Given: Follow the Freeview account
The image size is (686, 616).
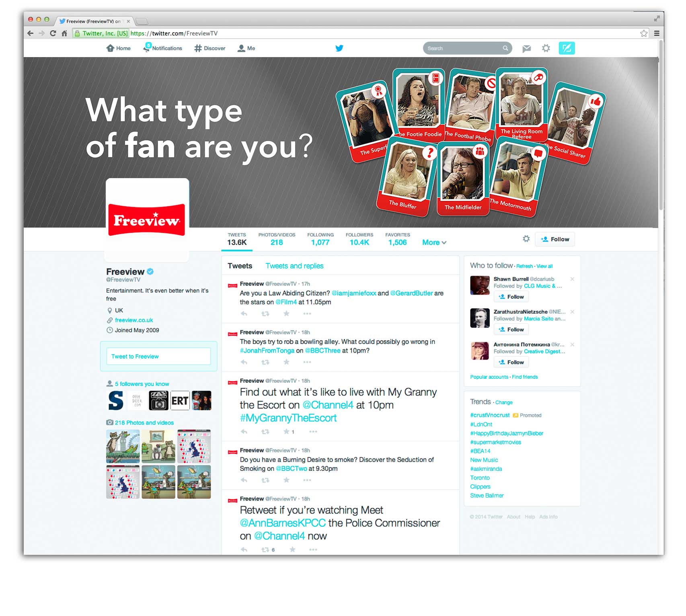Looking at the screenshot, I should pyautogui.click(x=555, y=239).
